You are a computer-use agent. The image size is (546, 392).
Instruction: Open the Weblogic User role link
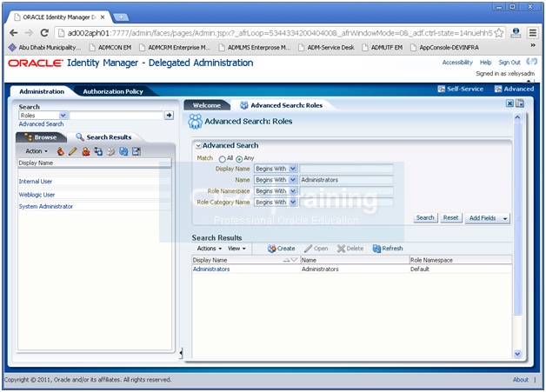pos(37,195)
